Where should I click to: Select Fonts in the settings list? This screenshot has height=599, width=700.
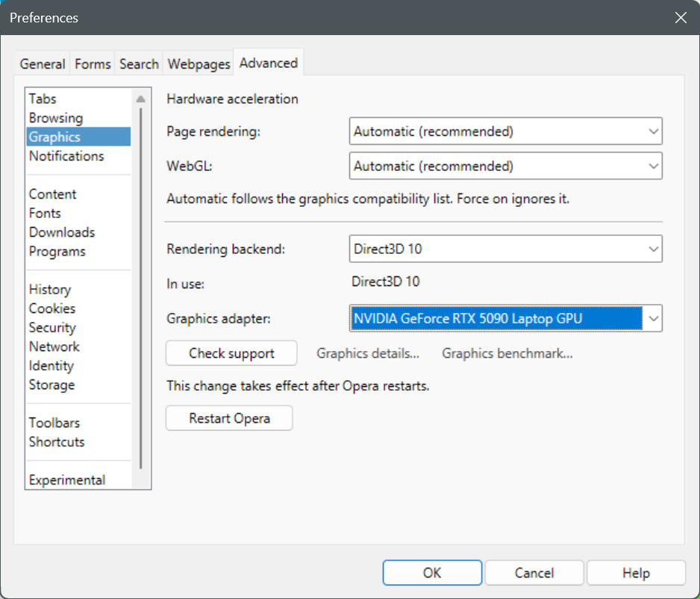tap(78, 213)
